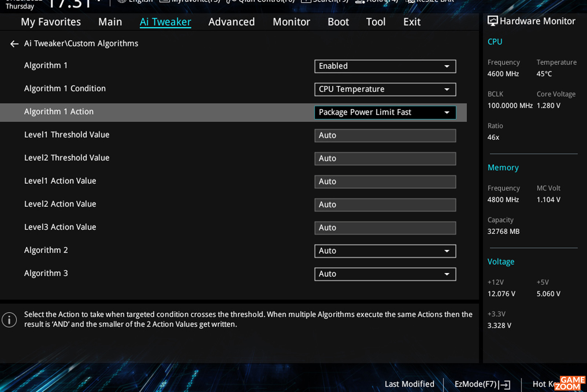Click the 4600 MHz CPU frequency value

click(503, 74)
